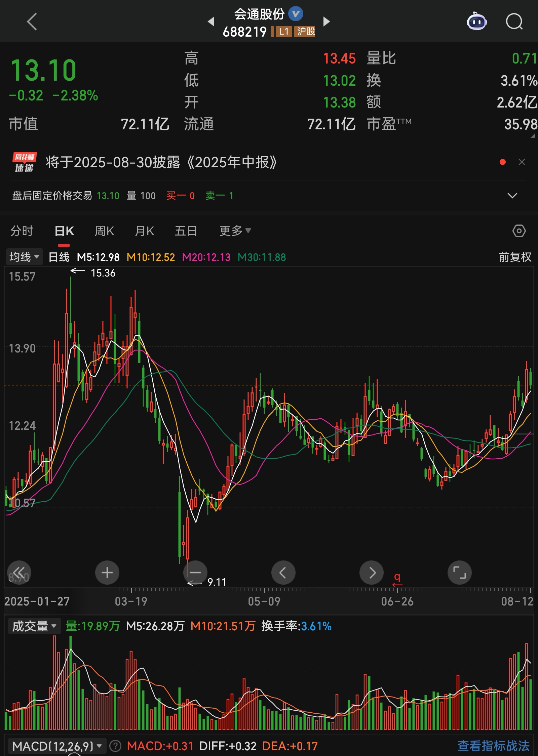Tap the 市值 72.11亿 value
Screen dimensions: 538x756
click(x=145, y=124)
